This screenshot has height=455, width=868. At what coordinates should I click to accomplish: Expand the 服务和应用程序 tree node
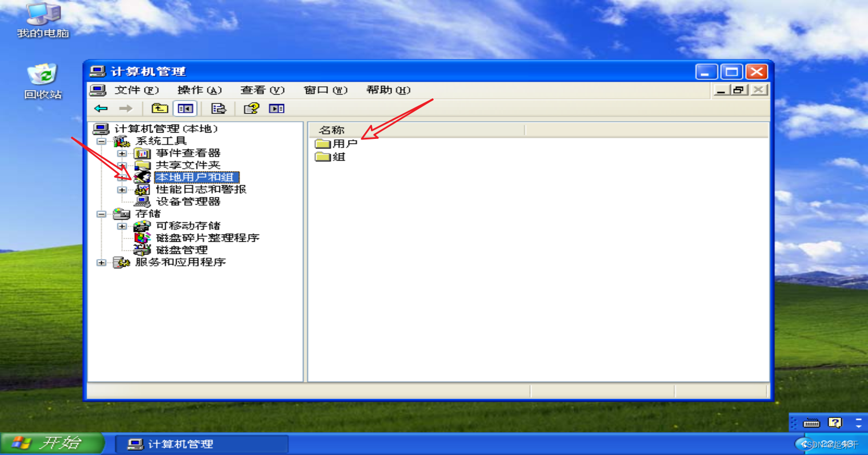(x=101, y=263)
